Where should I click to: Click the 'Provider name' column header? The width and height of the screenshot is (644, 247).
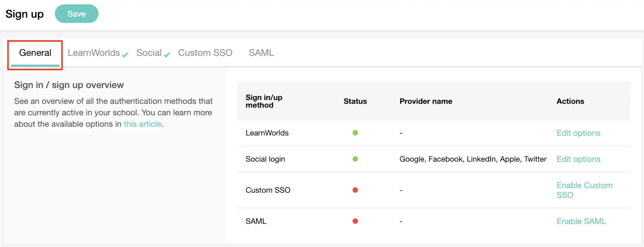click(x=426, y=101)
